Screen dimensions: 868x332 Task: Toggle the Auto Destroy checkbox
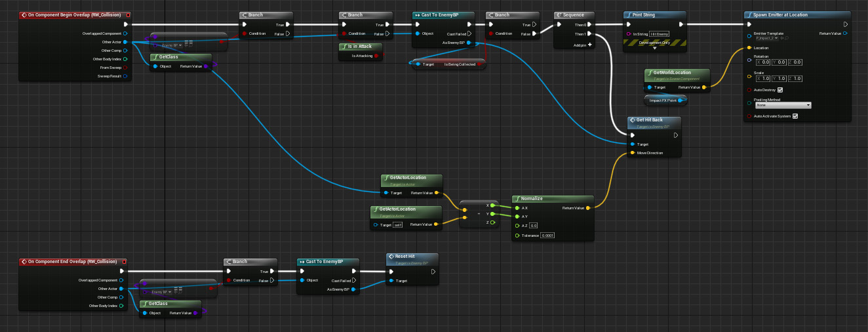click(779, 90)
